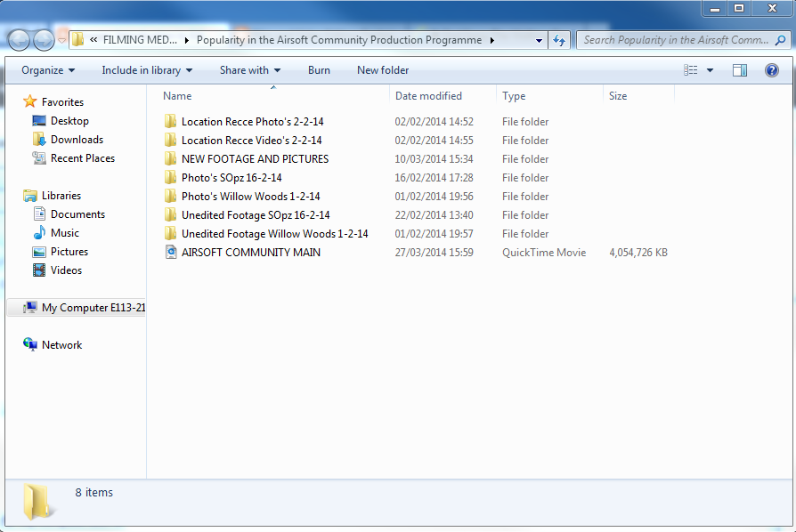Click folder icon of Photo's Willow Woods 1-2-14
This screenshot has height=532, width=796.
click(171, 197)
